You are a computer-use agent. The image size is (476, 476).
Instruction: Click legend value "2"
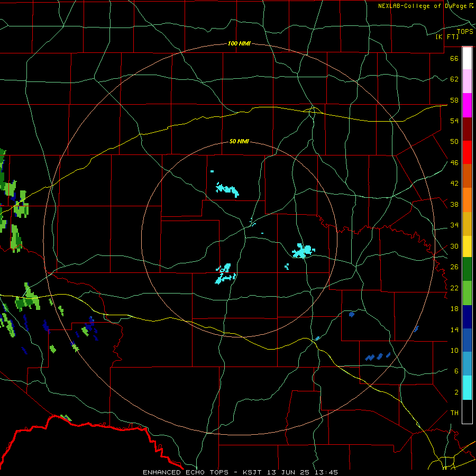click(x=456, y=392)
